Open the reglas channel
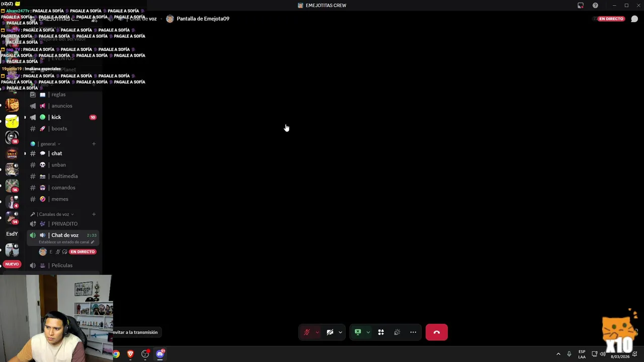Screen dimensions: 644x362 [63, 95]
